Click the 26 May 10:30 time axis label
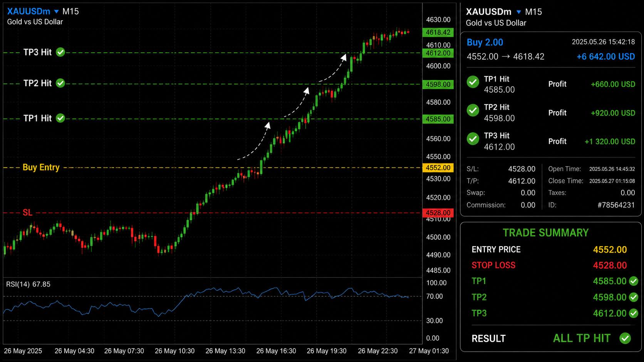 coord(174,351)
